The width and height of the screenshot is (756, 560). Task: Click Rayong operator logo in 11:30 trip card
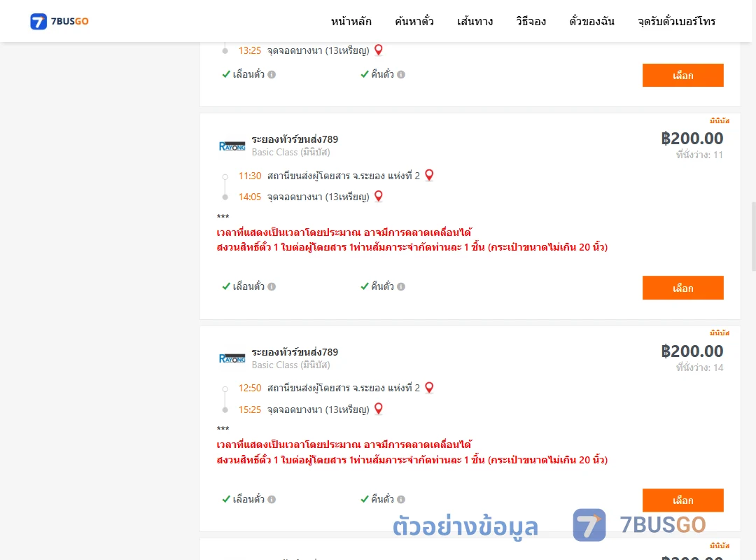(232, 146)
